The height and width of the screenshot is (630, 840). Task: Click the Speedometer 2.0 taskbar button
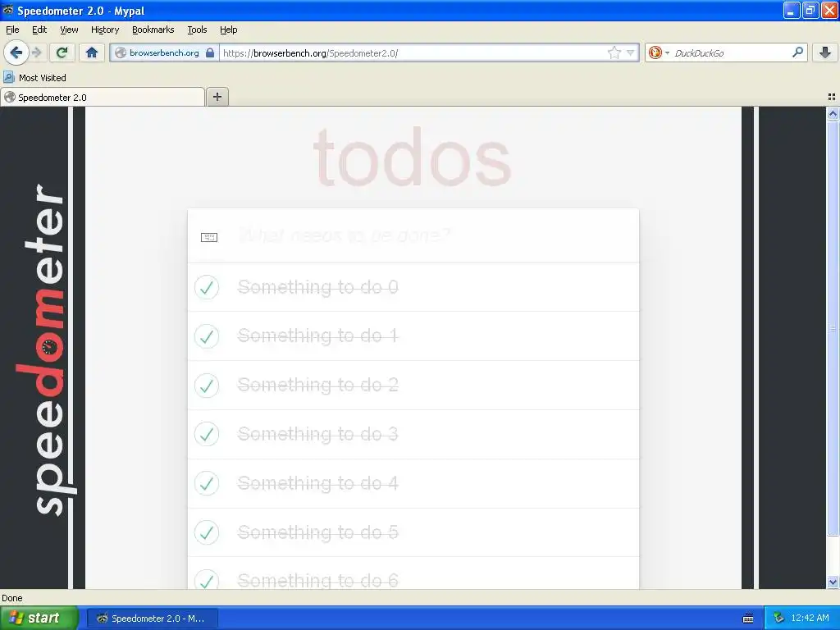[152, 619]
